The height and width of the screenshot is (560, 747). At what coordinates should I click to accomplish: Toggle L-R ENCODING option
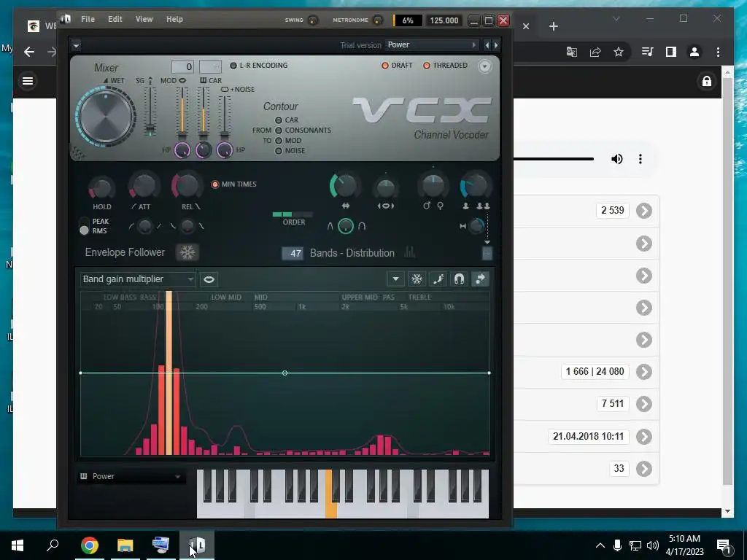pos(233,66)
